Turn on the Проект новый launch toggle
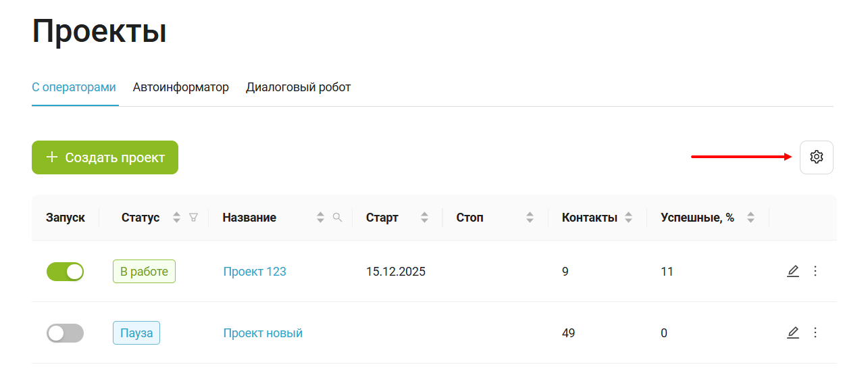 pyautogui.click(x=65, y=333)
